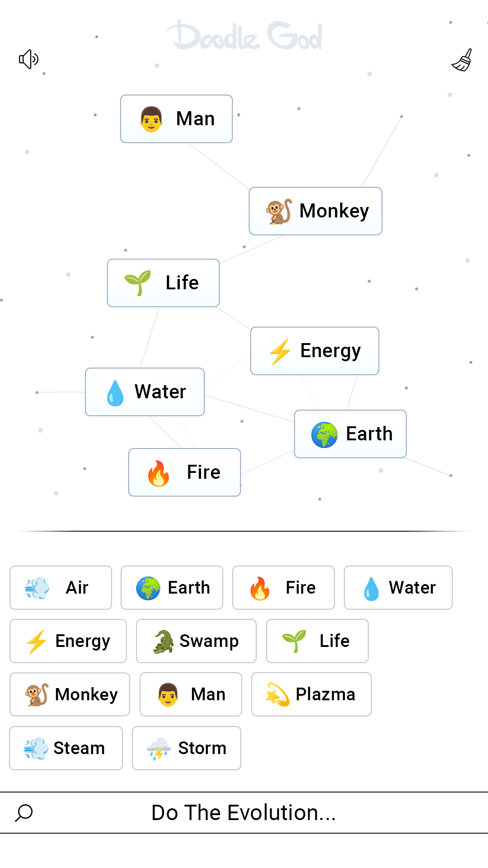This screenshot has height=868, width=488.
Task: Click the Man element on the canvas
Action: pos(176,119)
